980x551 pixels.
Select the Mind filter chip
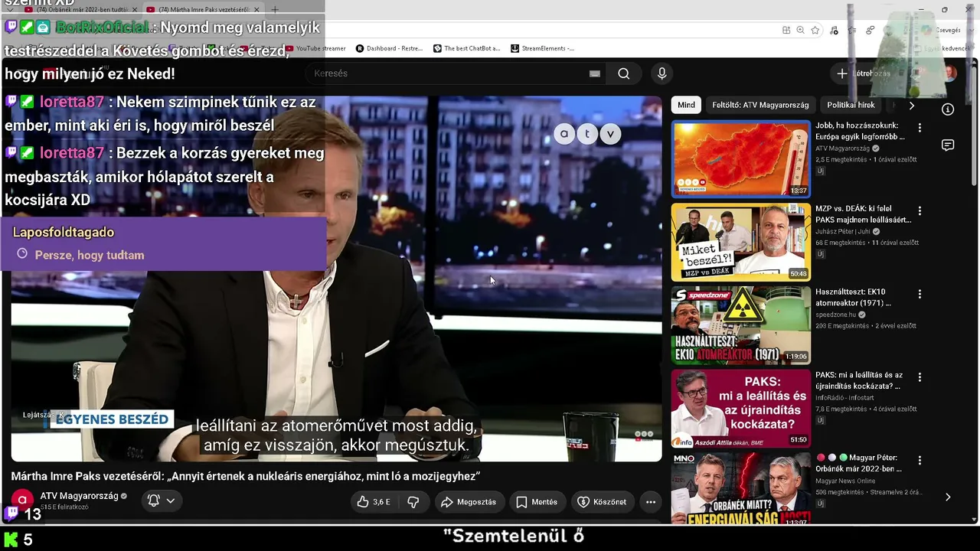click(686, 105)
